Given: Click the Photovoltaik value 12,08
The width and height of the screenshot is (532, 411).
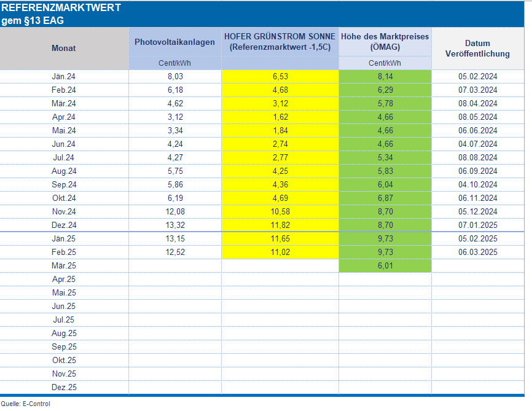Looking at the screenshot, I should 175,211.
